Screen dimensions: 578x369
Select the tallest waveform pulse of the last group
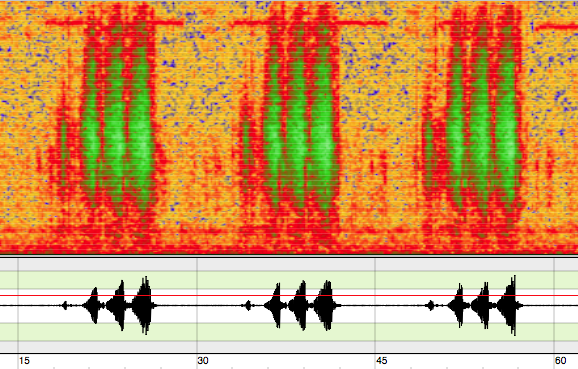pyautogui.click(x=511, y=305)
